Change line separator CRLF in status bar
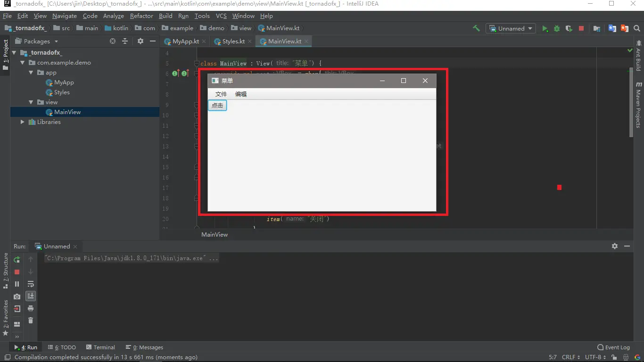The width and height of the screenshot is (644, 362). (571, 357)
